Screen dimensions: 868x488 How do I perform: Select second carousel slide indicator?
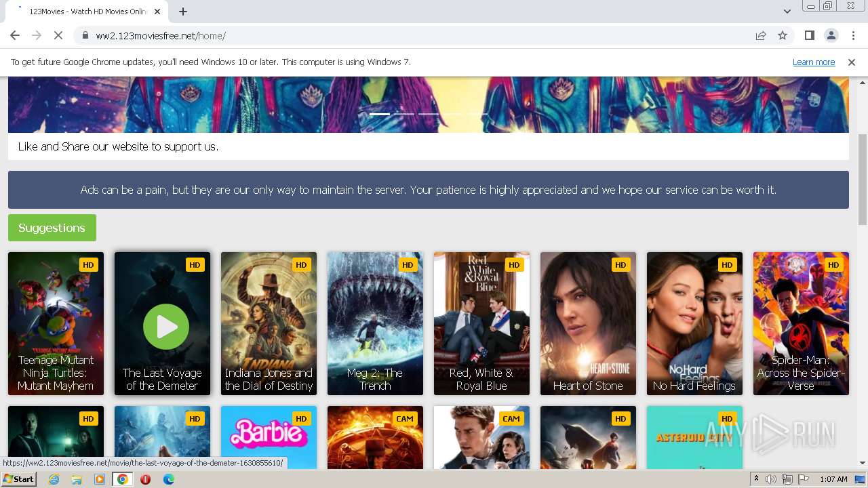(404, 114)
